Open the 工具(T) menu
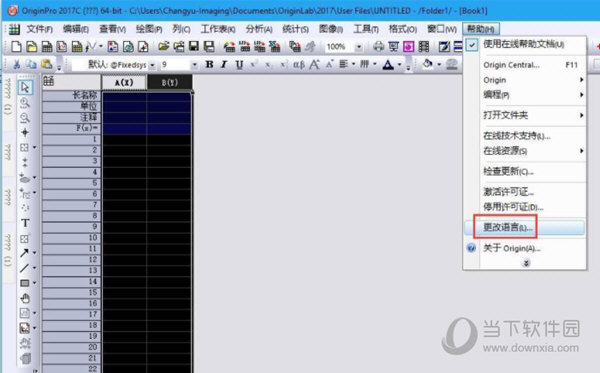 [366, 29]
